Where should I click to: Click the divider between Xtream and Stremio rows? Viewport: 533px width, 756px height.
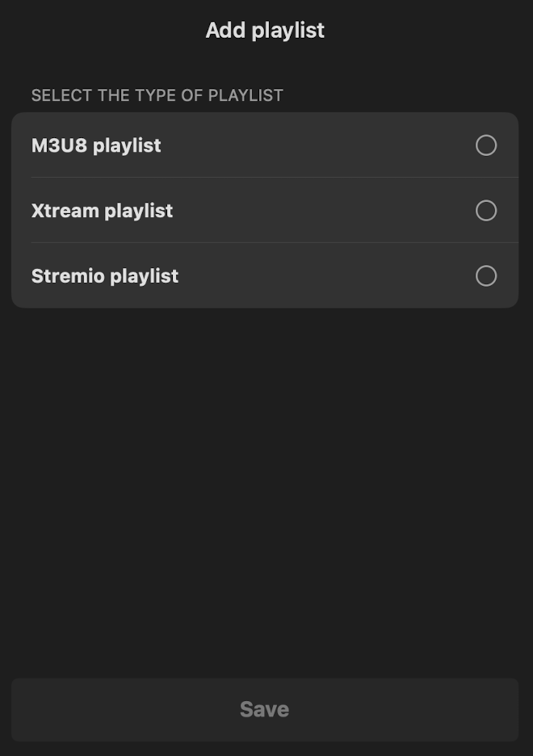click(x=275, y=243)
